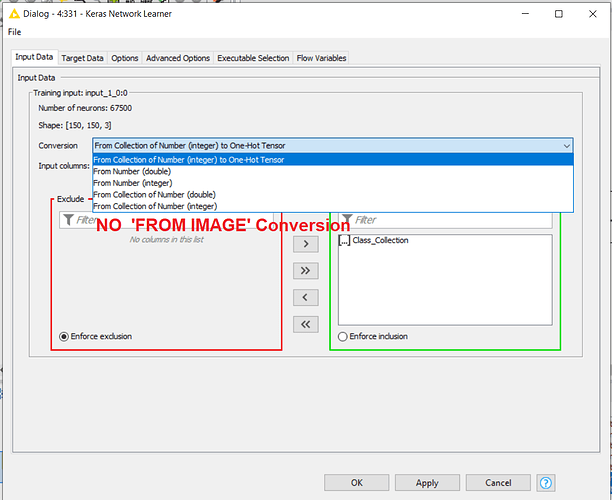Open help with the question mark icon
Screen dimensions: 612x500
click(546, 483)
